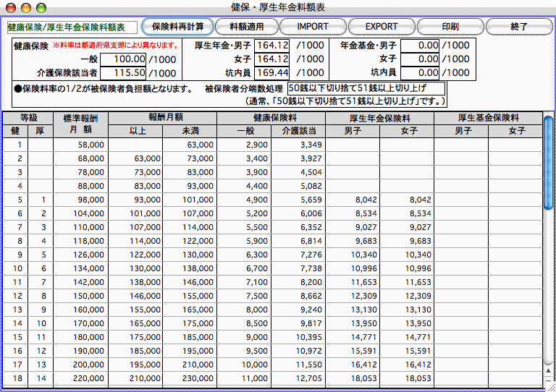Click the 年金基金・男子 rate field
The width and height of the screenshot is (556, 392).
419,45
